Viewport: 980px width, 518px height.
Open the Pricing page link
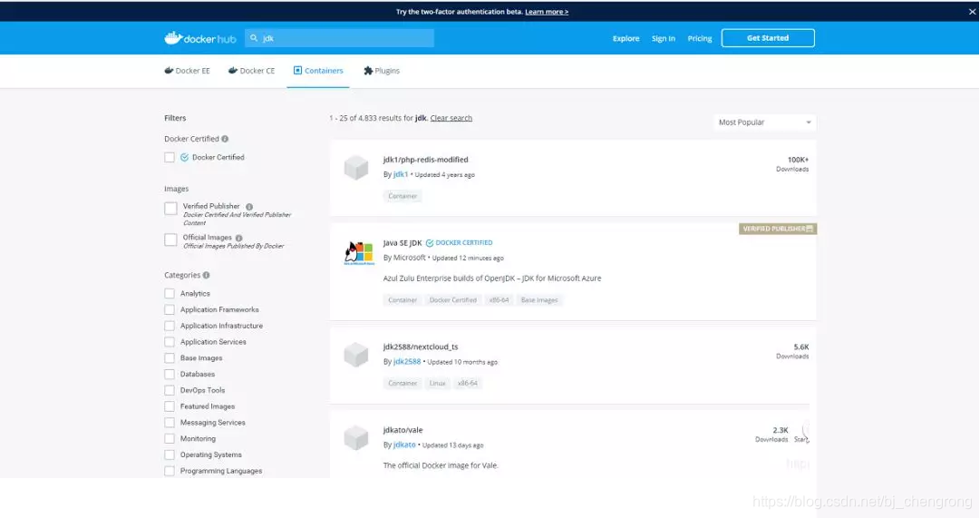coord(699,38)
